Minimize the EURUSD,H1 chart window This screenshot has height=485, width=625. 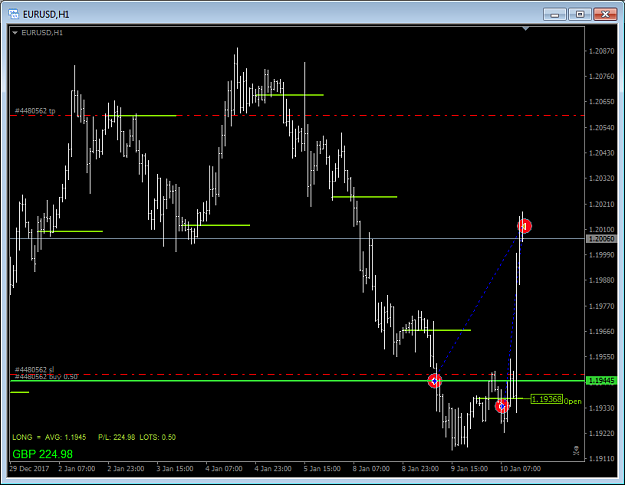coord(554,14)
